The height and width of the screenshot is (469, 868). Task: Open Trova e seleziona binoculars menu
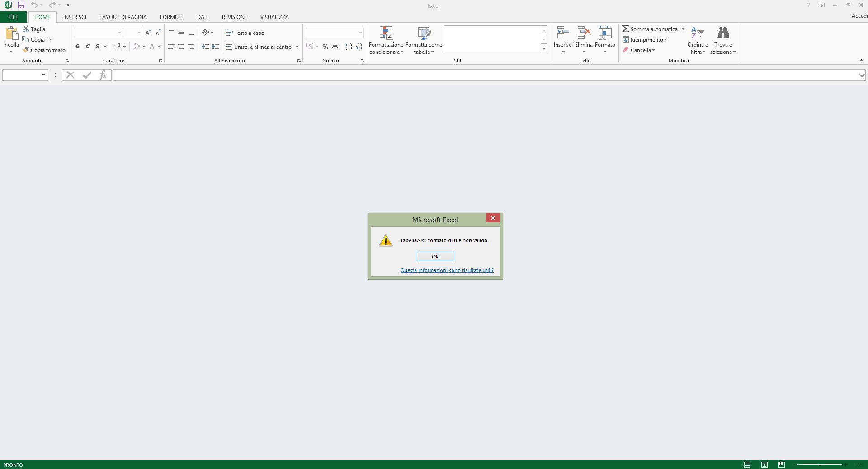[723, 40]
